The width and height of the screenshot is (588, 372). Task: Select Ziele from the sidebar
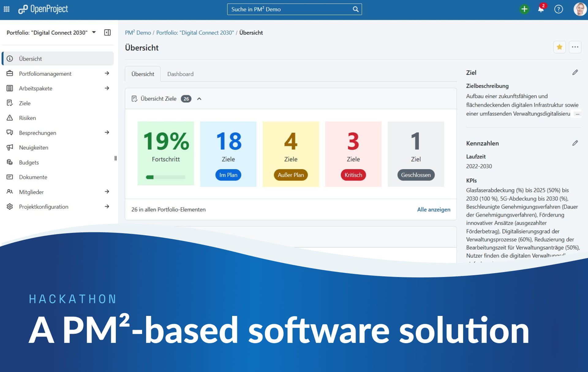(24, 103)
